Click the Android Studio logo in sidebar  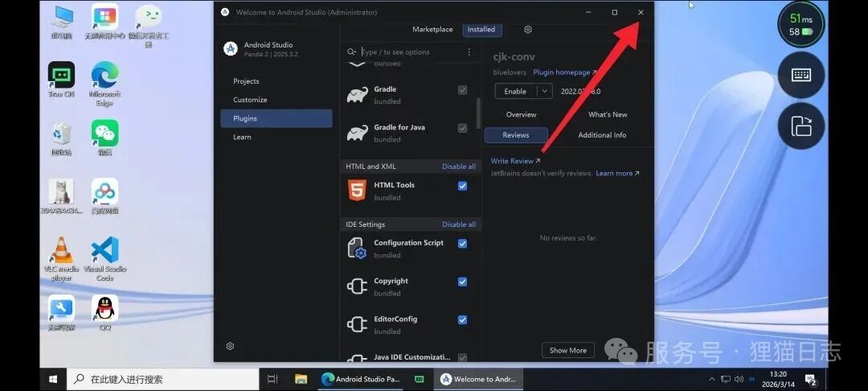point(231,49)
